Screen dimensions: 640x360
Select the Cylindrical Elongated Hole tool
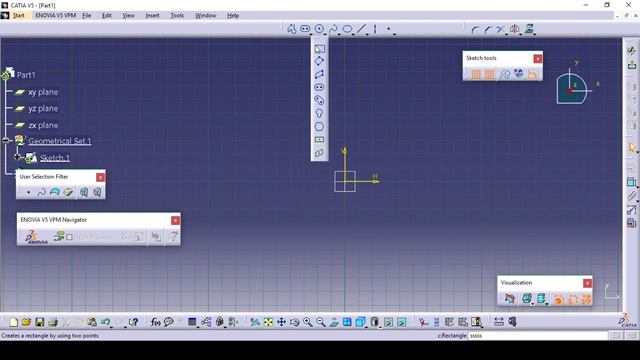(320, 100)
